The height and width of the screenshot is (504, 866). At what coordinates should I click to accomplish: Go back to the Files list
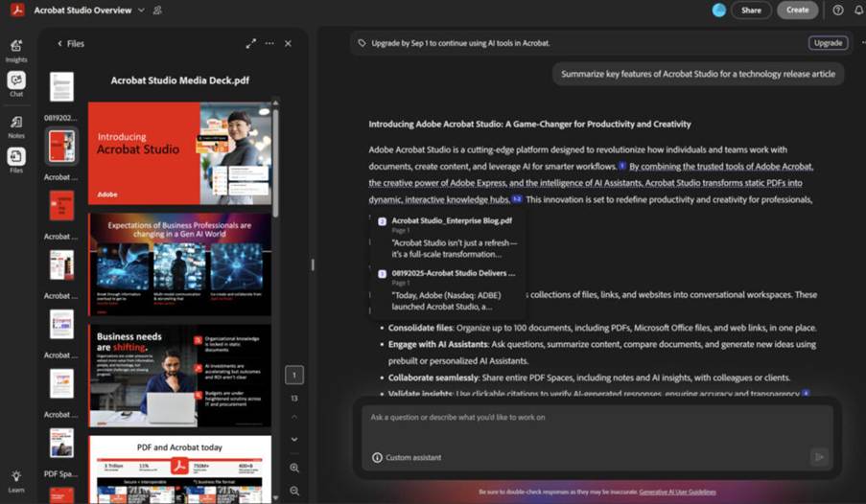pos(71,44)
